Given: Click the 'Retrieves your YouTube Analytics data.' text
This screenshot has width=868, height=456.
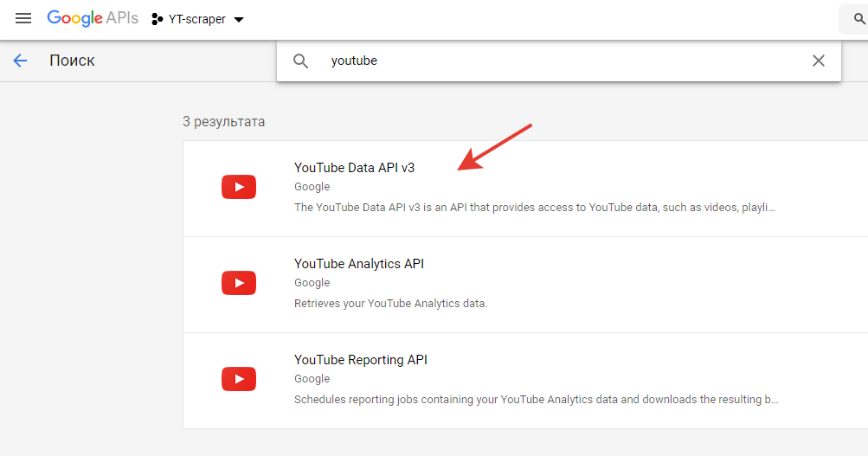Looking at the screenshot, I should click(x=391, y=303).
